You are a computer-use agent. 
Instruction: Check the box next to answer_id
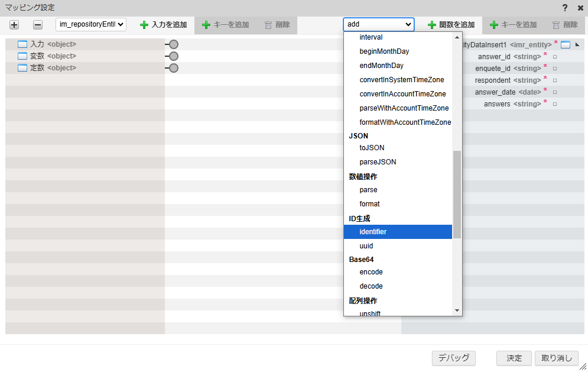point(554,56)
